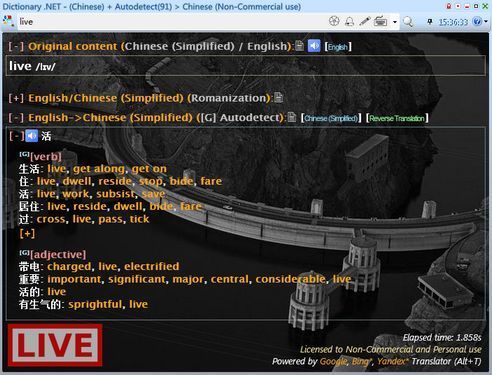The image size is (492, 375).
Task: Click the blue help question mark icon
Action: pyautogui.click(x=477, y=22)
